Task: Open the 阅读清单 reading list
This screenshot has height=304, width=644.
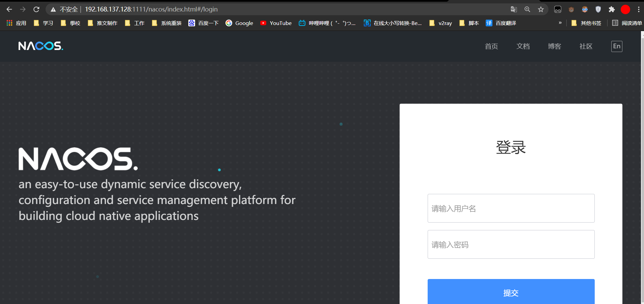Action: pyautogui.click(x=627, y=23)
